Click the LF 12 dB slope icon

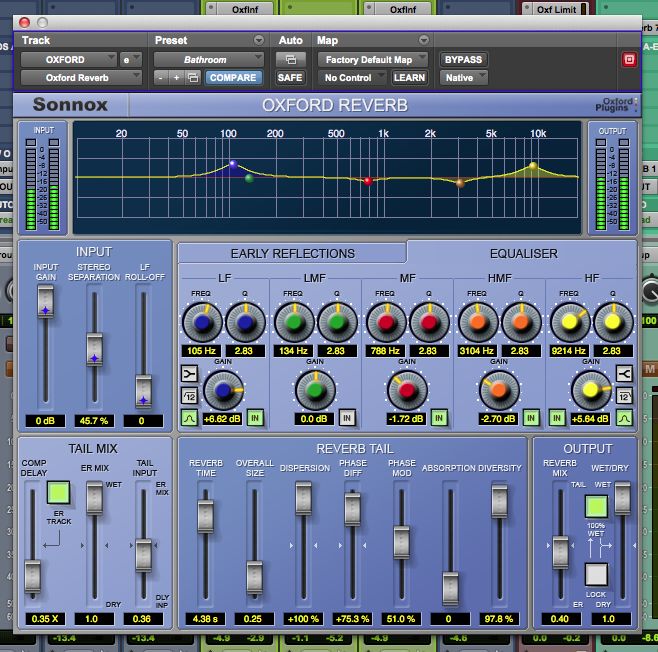point(189,396)
